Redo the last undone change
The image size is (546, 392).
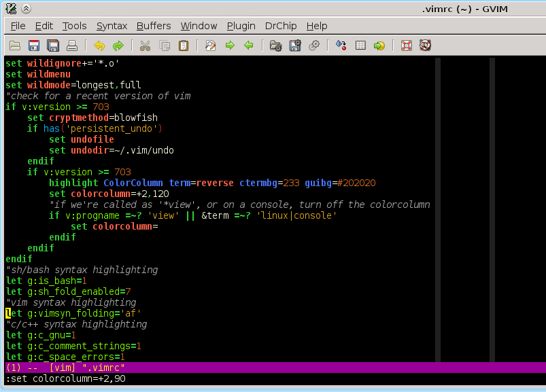click(x=117, y=46)
